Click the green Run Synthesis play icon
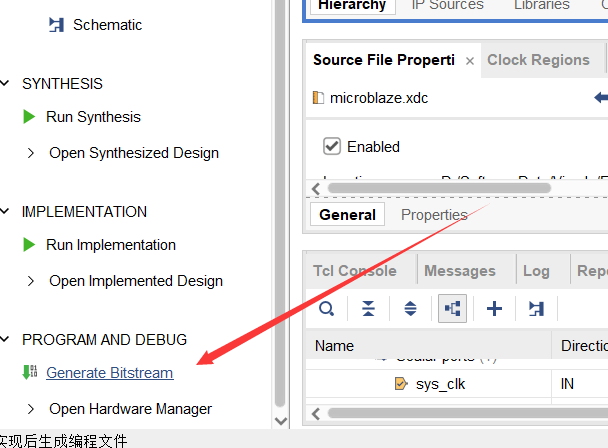608x448 pixels. pos(30,117)
